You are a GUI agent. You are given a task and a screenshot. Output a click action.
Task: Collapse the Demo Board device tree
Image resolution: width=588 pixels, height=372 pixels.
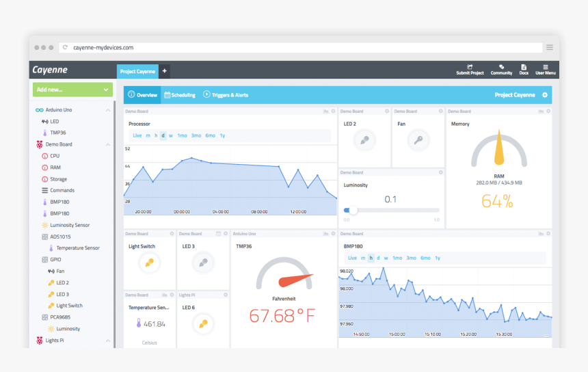108,144
